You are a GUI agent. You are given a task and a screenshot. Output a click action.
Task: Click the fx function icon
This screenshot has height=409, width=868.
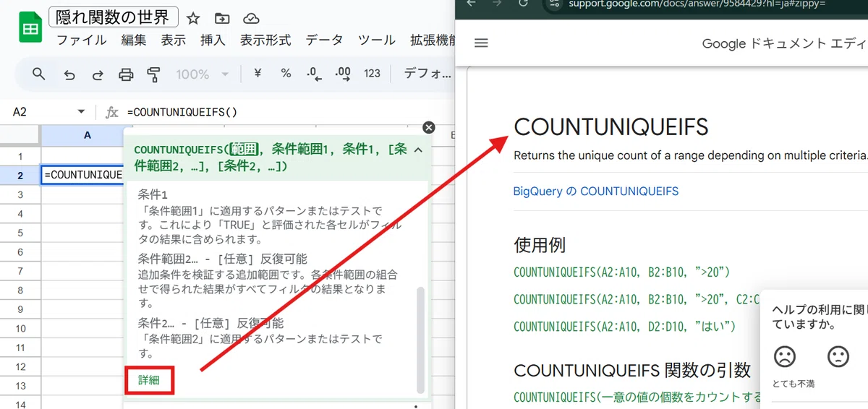click(111, 112)
